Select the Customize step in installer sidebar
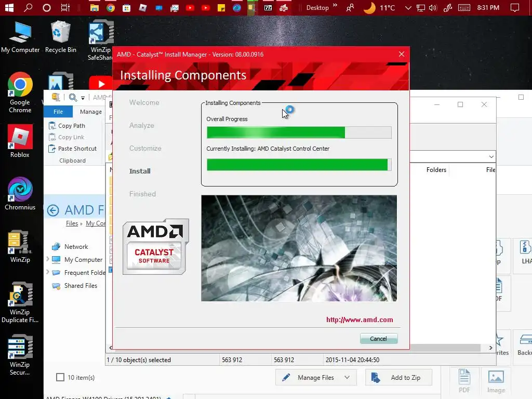Image resolution: width=532 pixels, height=399 pixels. pyautogui.click(x=145, y=148)
